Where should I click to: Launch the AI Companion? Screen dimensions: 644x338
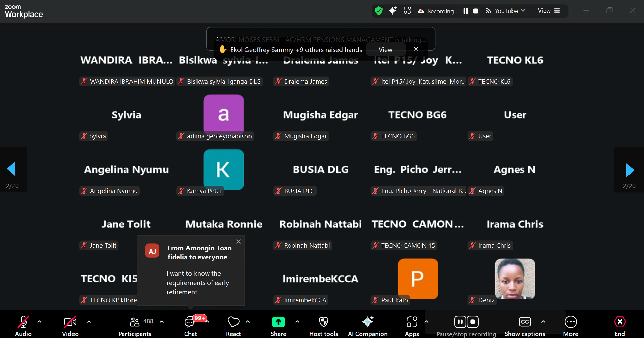(368, 322)
